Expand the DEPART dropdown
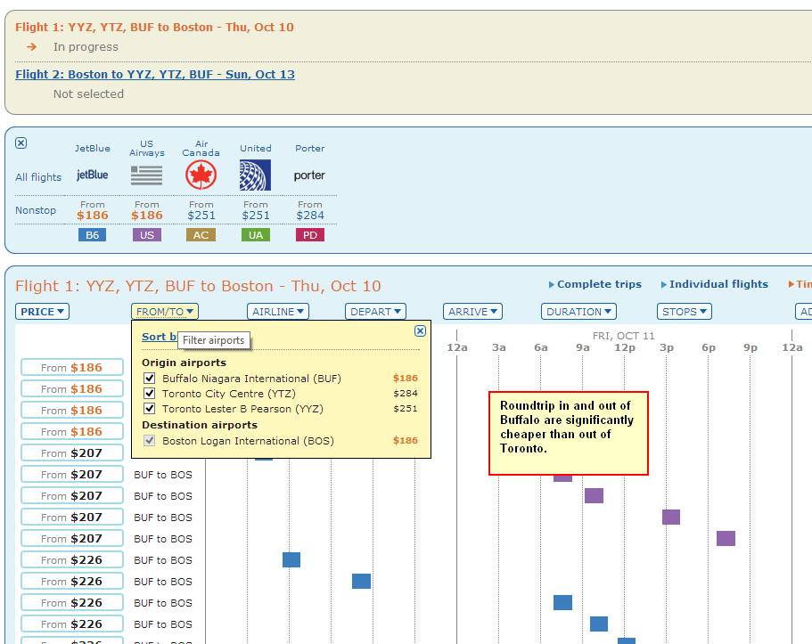812x644 pixels. click(375, 312)
